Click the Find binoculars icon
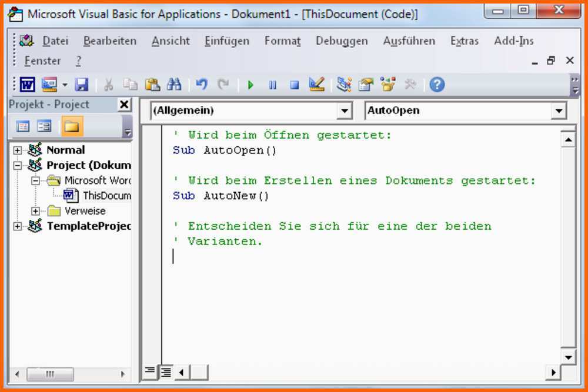Screen dimensions: 588x392 click(174, 85)
